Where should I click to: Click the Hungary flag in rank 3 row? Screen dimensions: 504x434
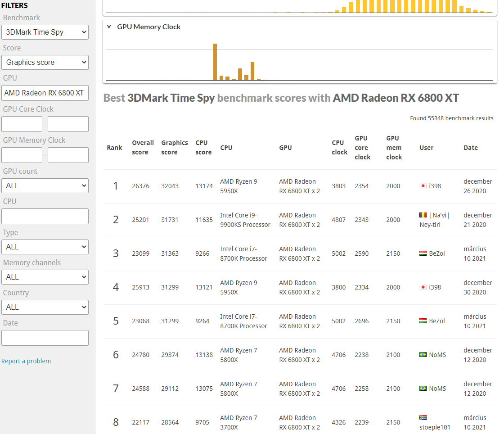pyautogui.click(x=423, y=253)
